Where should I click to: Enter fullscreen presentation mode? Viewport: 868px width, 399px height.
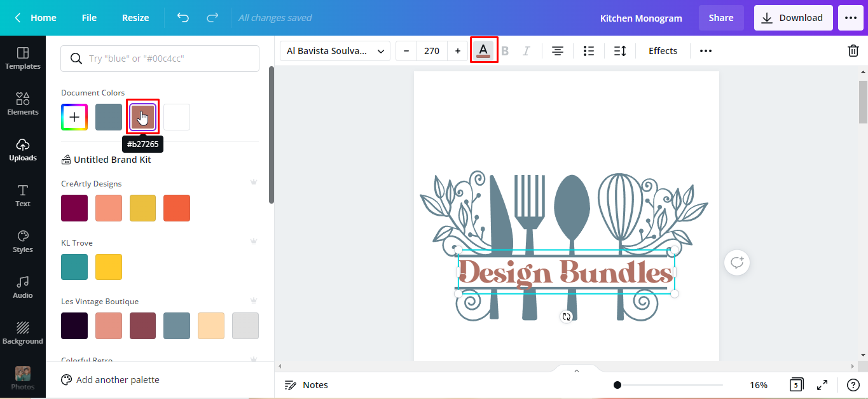click(x=822, y=385)
